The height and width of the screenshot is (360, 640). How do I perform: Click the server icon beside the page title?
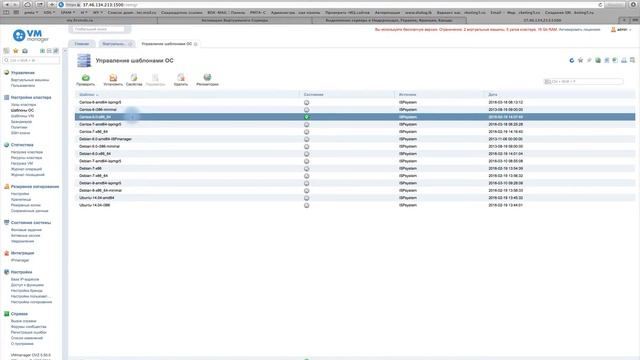(x=84, y=60)
